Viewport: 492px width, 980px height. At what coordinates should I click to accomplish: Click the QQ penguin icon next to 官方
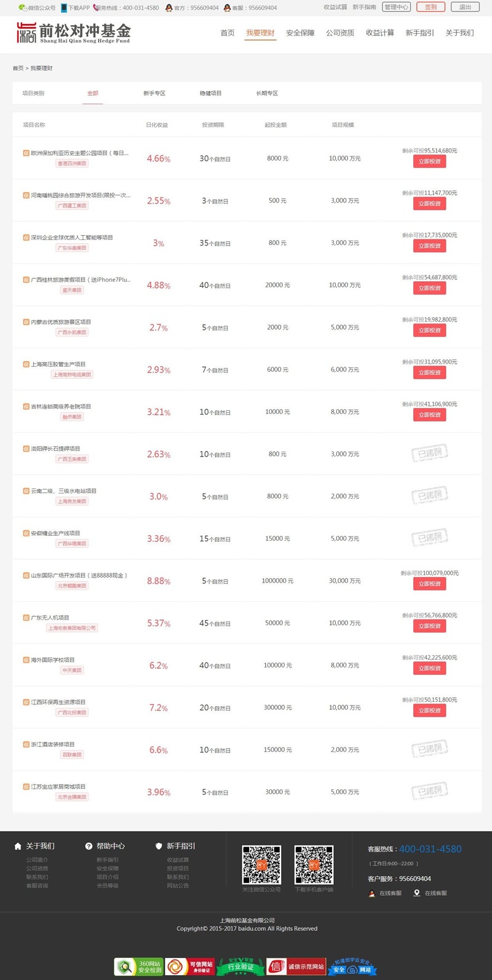[x=169, y=8]
